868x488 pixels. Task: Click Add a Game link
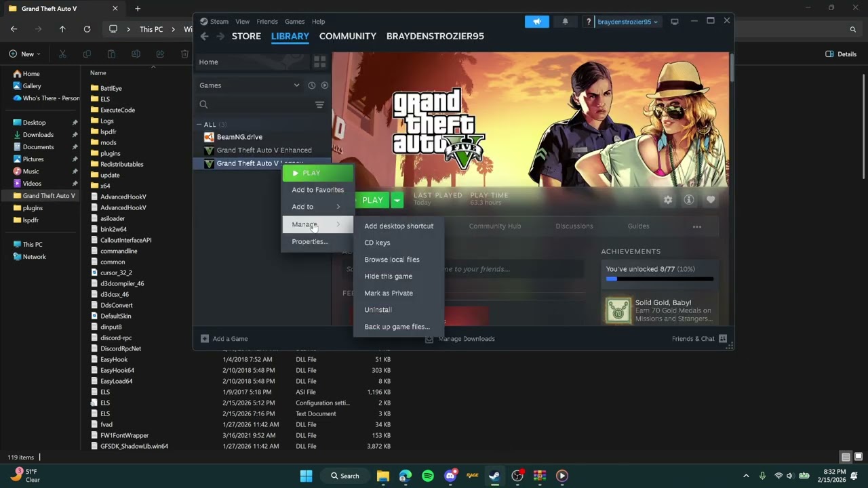pyautogui.click(x=224, y=339)
